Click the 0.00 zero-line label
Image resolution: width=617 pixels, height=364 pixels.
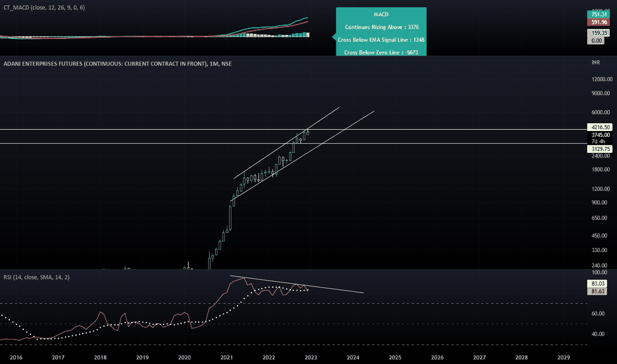pos(596,40)
